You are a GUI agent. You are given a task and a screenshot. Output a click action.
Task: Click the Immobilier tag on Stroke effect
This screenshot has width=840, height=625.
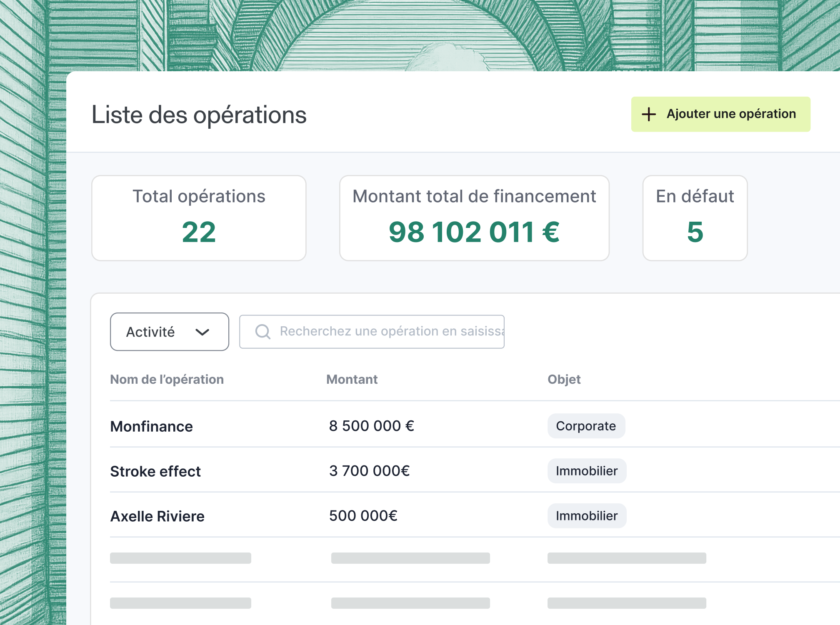tap(587, 471)
